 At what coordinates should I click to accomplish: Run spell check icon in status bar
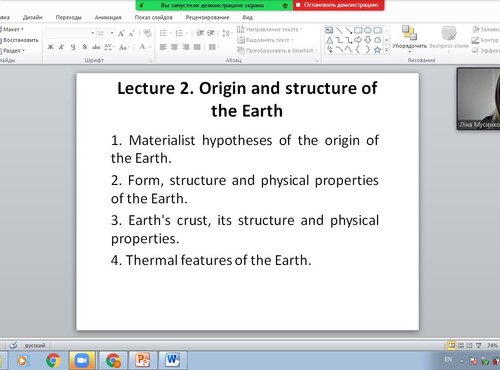click(13, 345)
